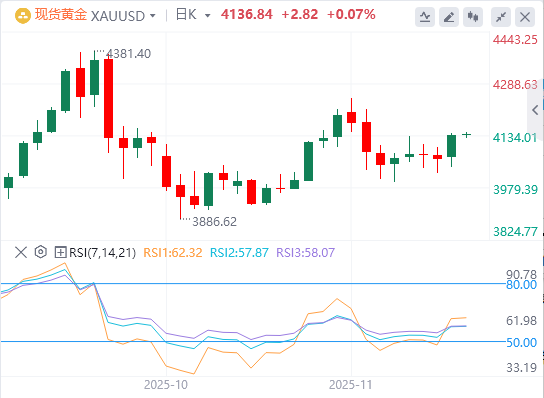Close the chart panel with X
Screen dimensions: 544x398
(525, 17)
